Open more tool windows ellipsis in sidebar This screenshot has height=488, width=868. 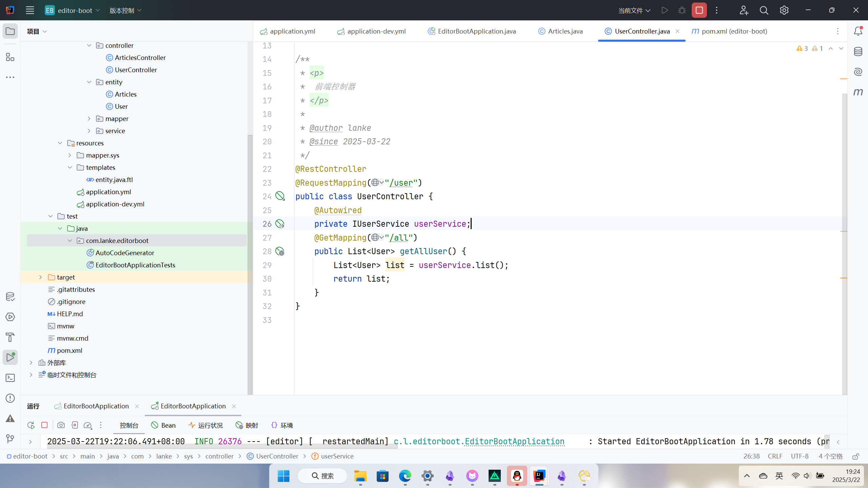coord(10,77)
